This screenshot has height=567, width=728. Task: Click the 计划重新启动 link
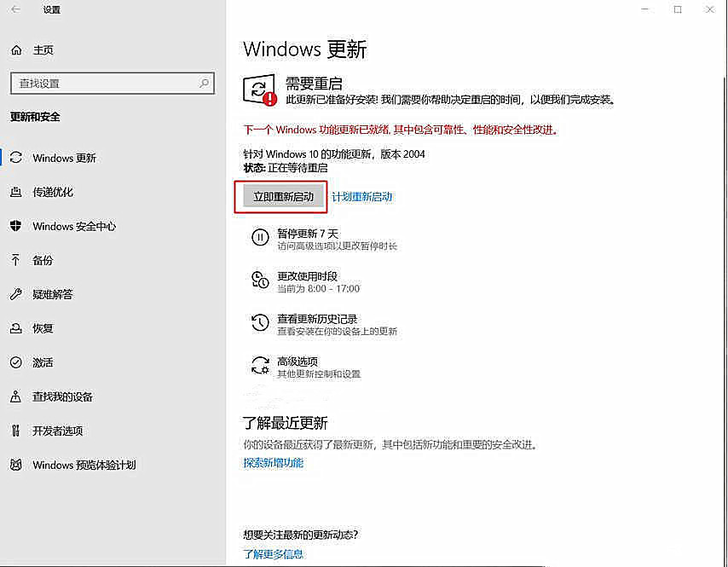tap(361, 196)
